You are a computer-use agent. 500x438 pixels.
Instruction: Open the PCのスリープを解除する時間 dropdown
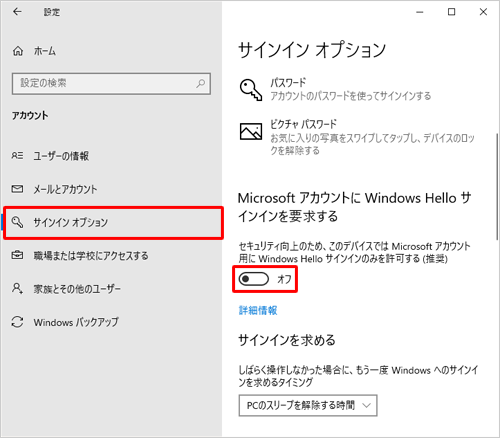click(308, 405)
